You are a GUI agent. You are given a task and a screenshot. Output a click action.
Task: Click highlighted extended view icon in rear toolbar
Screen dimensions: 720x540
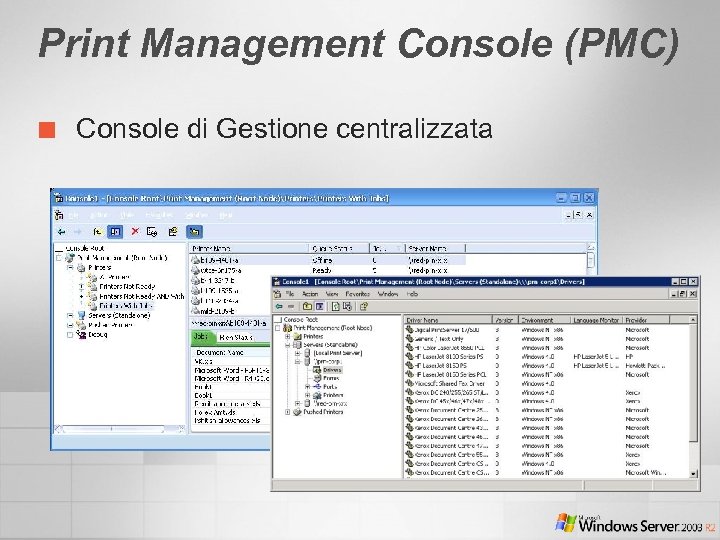194,232
